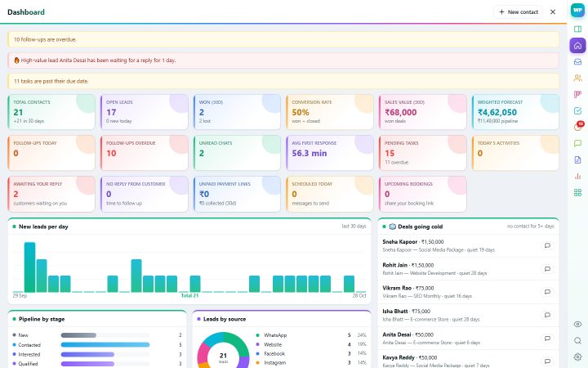Open the Avg First Response card
The image size is (588, 368).
[330, 153]
